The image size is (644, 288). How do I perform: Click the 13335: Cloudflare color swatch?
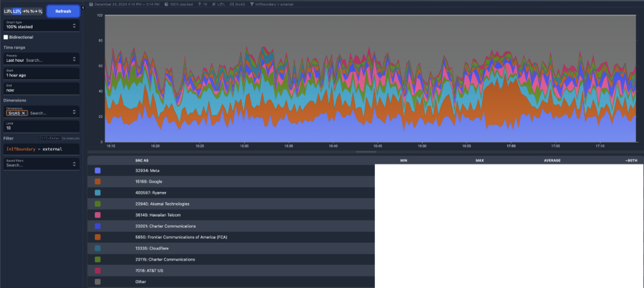click(98, 248)
